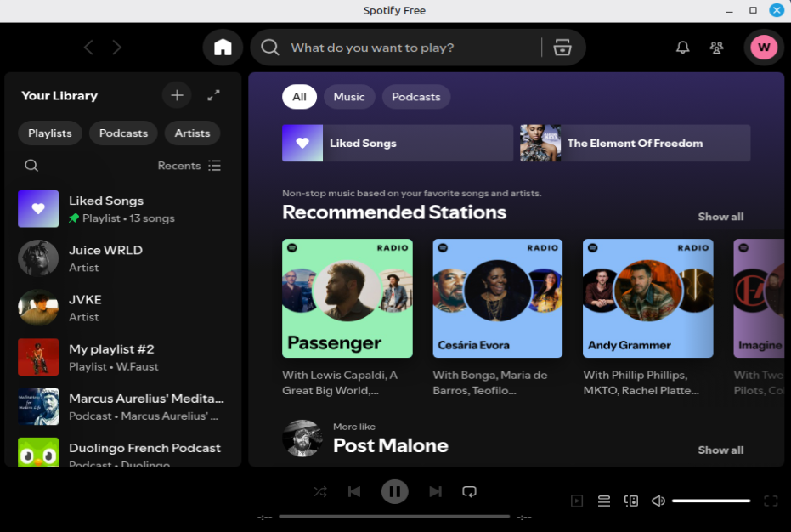791x532 pixels.
Task: Filter library by Artists
Action: coord(192,133)
